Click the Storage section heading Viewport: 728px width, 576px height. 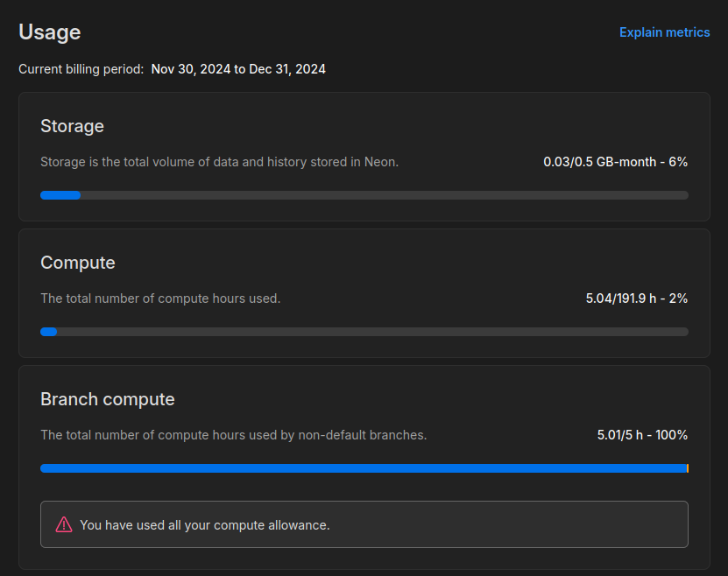(x=72, y=126)
